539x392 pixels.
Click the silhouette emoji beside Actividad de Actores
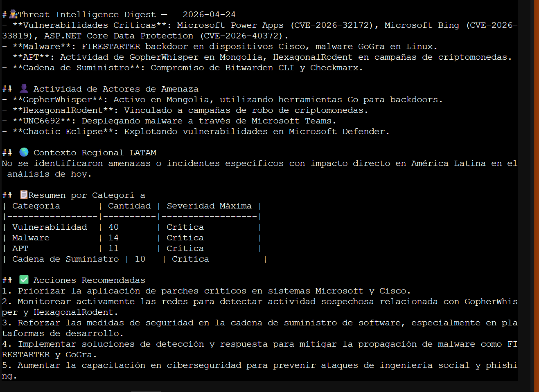(24, 88)
